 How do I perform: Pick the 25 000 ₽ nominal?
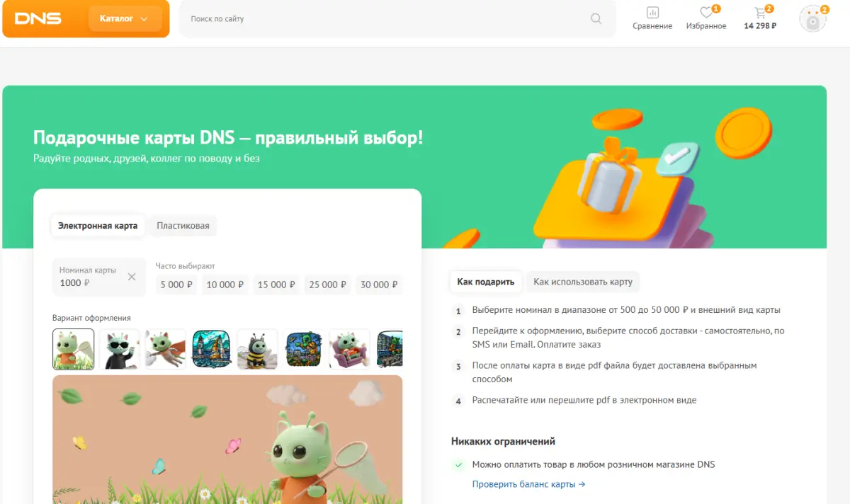tap(327, 285)
